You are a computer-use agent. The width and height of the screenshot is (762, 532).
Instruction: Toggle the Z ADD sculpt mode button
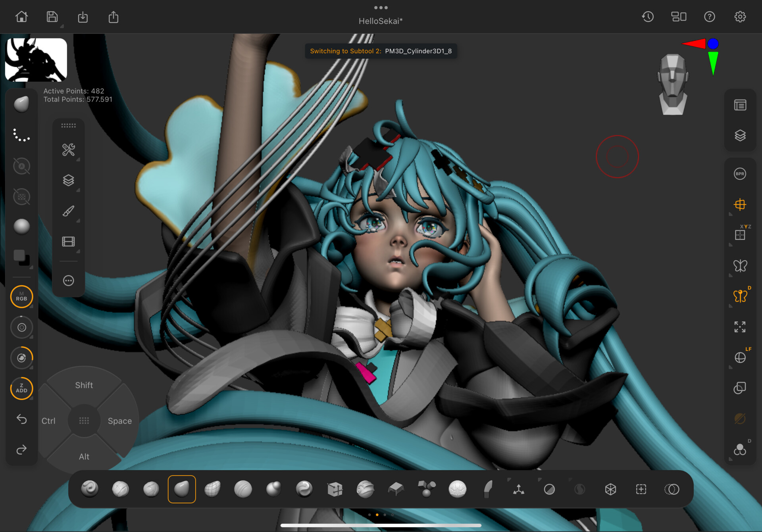click(x=21, y=388)
